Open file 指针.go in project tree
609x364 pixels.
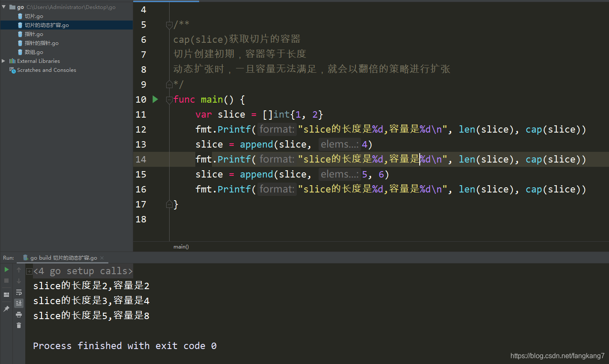(34, 34)
